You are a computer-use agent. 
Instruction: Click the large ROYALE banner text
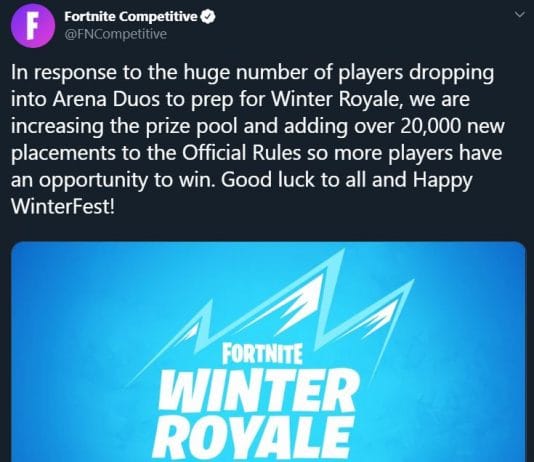[x=252, y=438]
